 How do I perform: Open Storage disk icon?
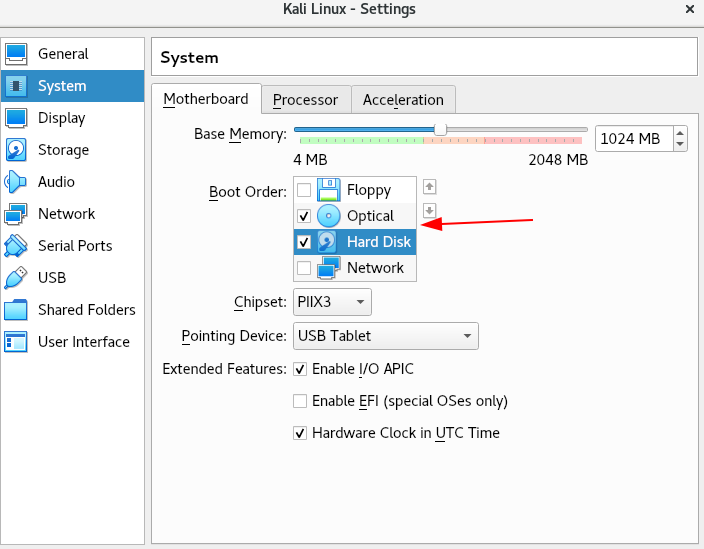16,149
